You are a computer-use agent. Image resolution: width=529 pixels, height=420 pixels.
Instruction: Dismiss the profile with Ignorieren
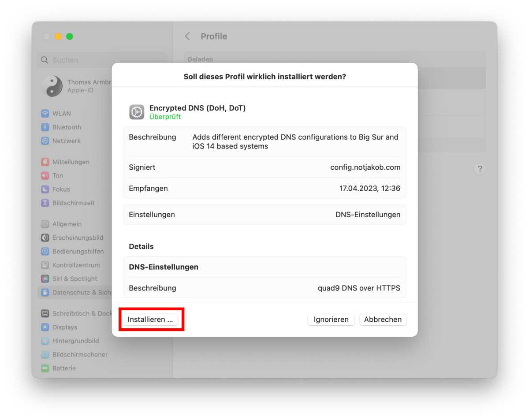pyautogui.click(x=331, y=319)
